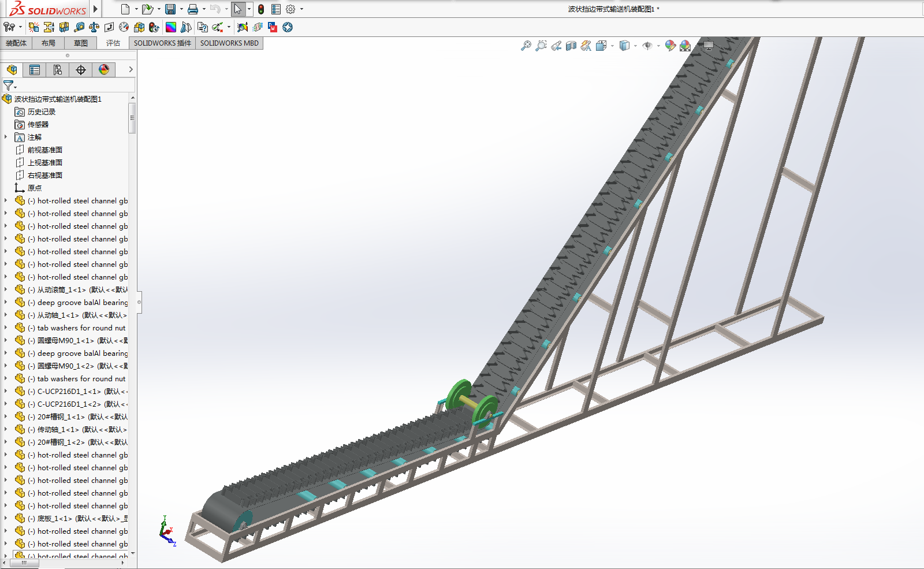The height and width of the screenshot is (569, 924).
Task: Click the Rebuild traffic light icon
Action: point(261,9)
